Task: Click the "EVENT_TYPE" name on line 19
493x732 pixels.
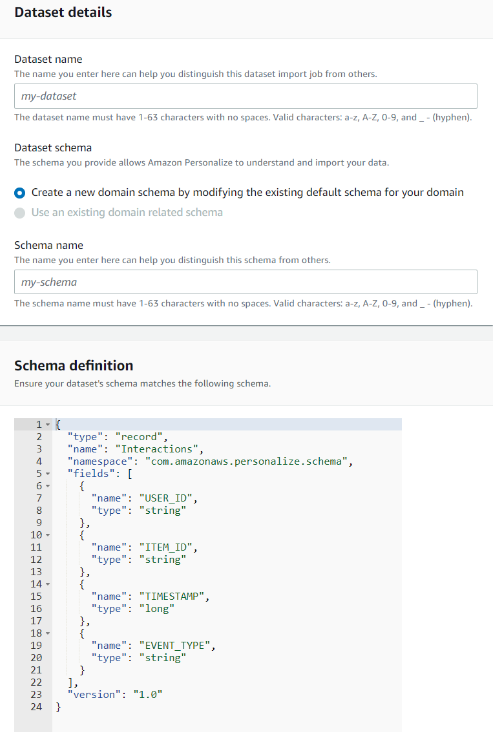Action: [x=175, y=646]
